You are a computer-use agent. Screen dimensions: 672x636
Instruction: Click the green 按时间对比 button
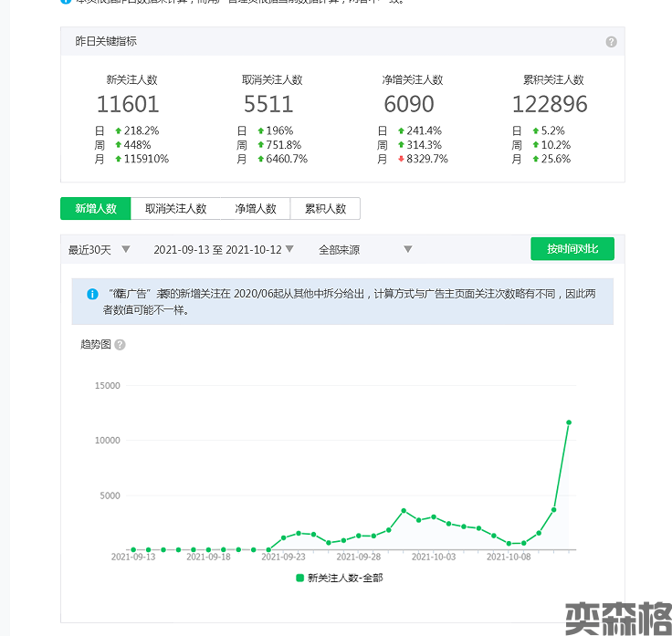click(572, 249)
